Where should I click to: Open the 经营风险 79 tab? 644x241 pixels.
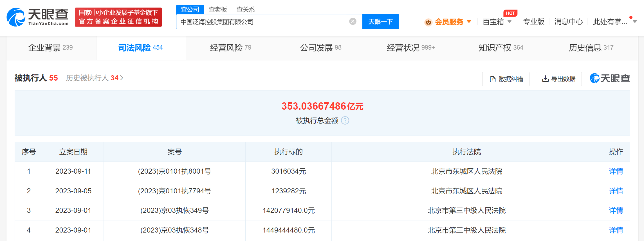tap(231, 48)
